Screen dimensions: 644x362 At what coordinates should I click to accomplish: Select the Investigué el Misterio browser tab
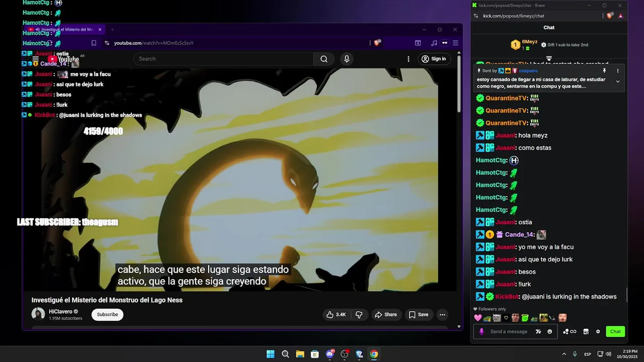[x=63, y=30]
